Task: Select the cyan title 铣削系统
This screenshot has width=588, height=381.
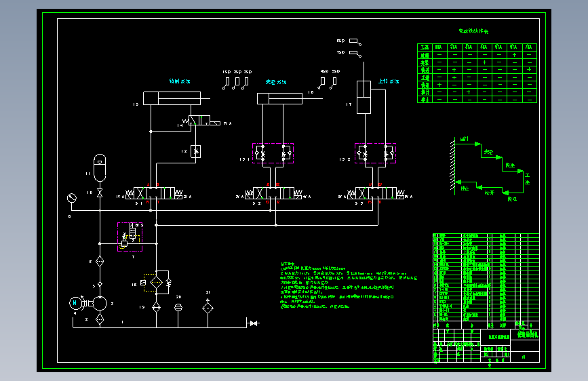Action: (x=180, y=81)
